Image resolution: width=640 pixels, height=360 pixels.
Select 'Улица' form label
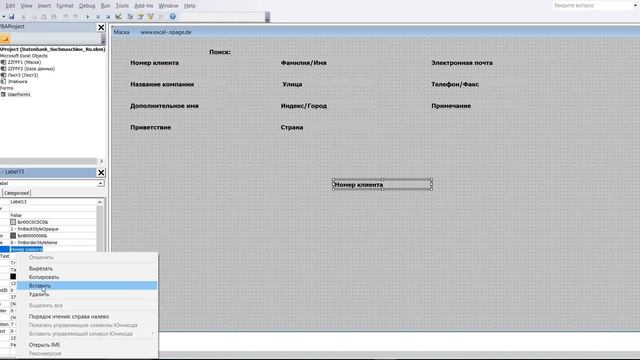point(292,84)
